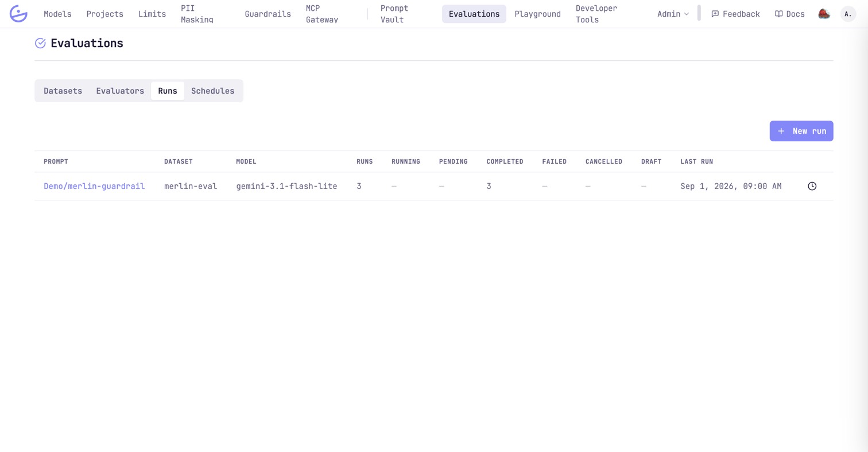Screen dimensions: 868x452
Task: Select the Evaluations nav item
Action: coord(474,14)
